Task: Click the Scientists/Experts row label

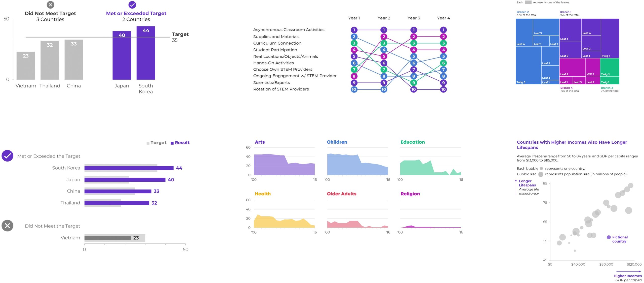Action: 271,83
